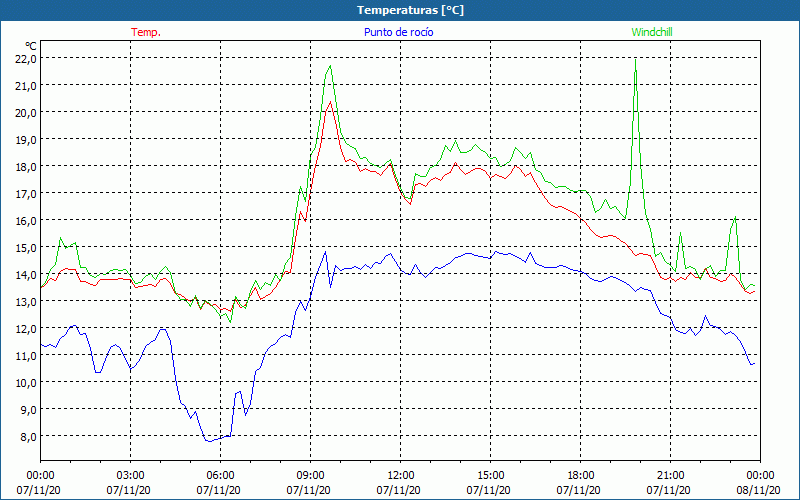Click the °C unit label on the y-axis
The width and height of the screenshot is (800, 500).
tap(31, 46)
